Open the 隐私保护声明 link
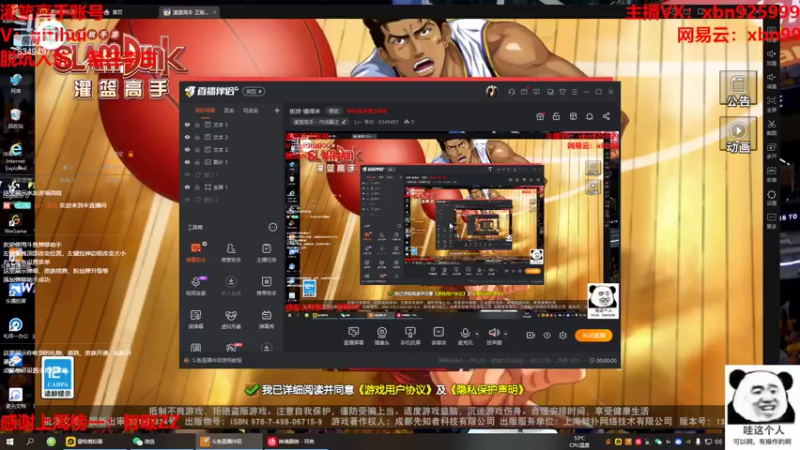The width and height of the screenshot is (800, 450). tap(488, 390)
